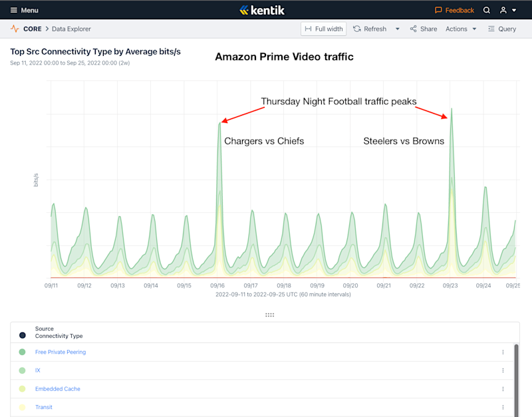Click the Menu label in header
Image resolution: width=532 pixels, height=417 pixels.
point(29,10)
